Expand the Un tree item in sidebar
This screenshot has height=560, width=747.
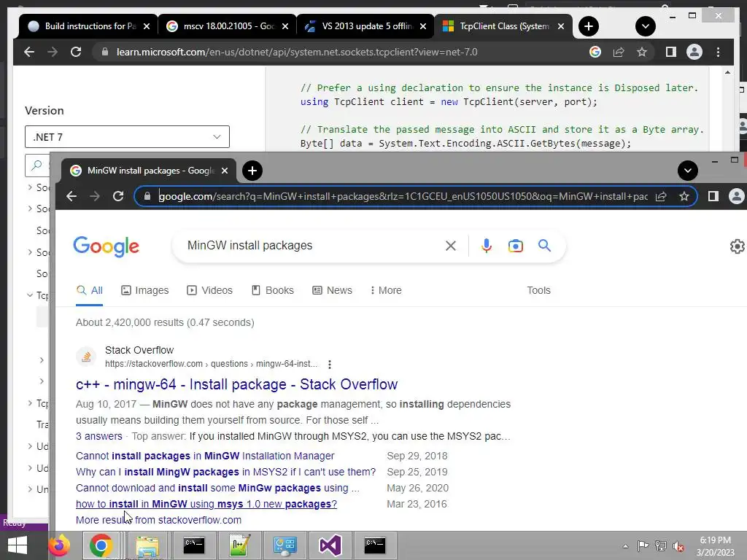pos(29,489)
